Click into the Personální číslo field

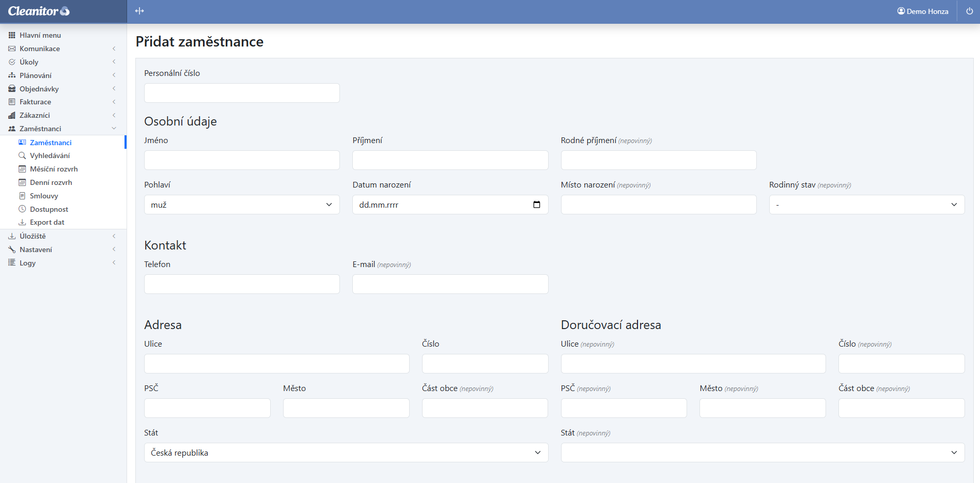coord(242,93)
